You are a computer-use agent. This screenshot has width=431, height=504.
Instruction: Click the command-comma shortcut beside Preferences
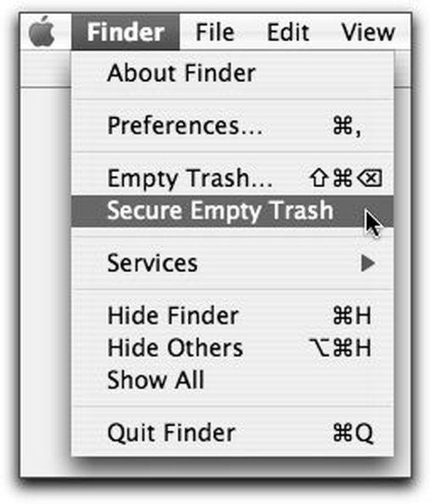click(347, 126)
